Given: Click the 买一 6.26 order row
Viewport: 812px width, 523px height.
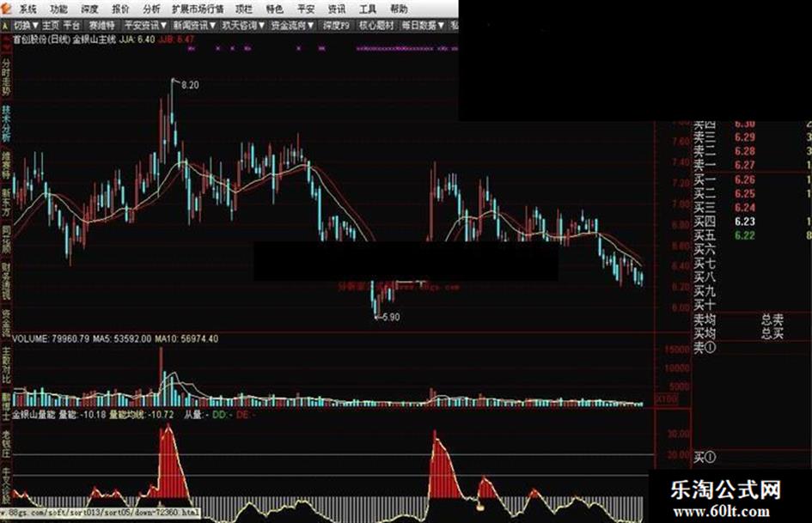Looking at the screenshot, I should pos(752,179).
